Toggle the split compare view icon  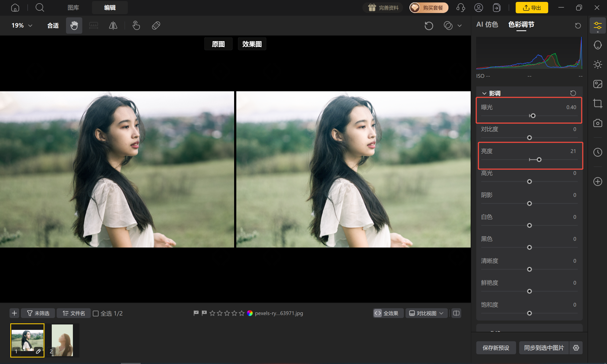click(x=456, y=313)
